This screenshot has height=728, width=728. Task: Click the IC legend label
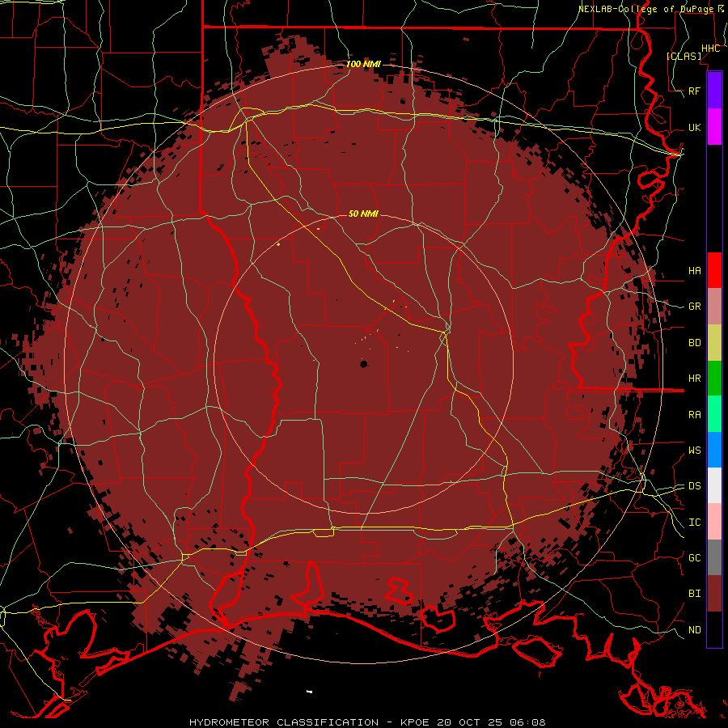click(x=695, y=523)
